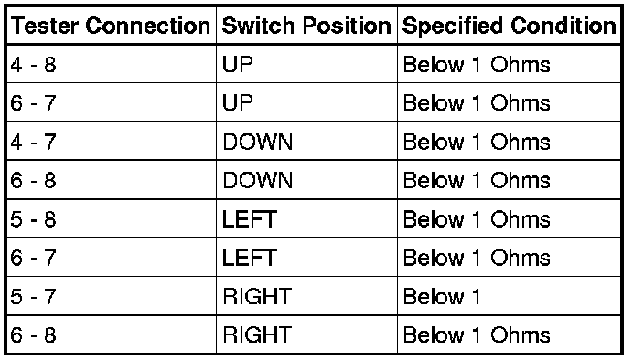This screenshot has width=644, height=360.
Task: Click UP in the 4 - 8 row
Action: point(238,64)
